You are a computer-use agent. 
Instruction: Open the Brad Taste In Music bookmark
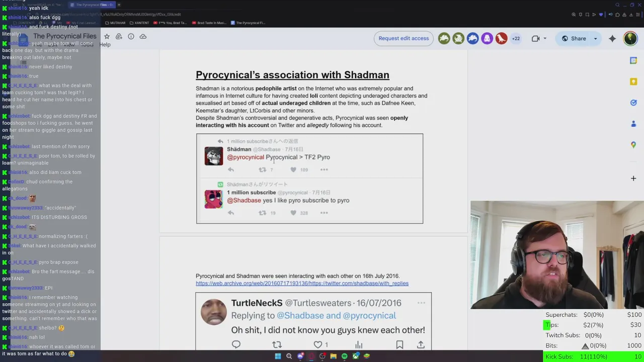209,23
